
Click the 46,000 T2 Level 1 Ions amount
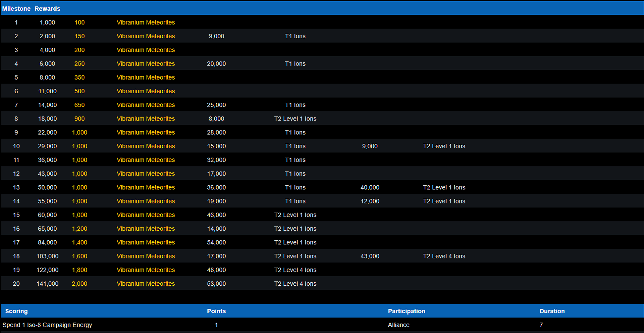(x=216, y=215)
